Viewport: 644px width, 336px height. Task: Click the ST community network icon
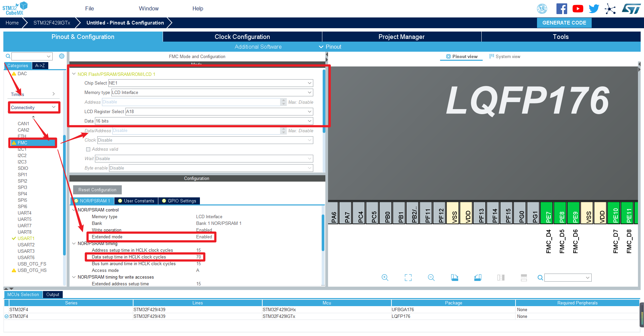coord(610,9)
